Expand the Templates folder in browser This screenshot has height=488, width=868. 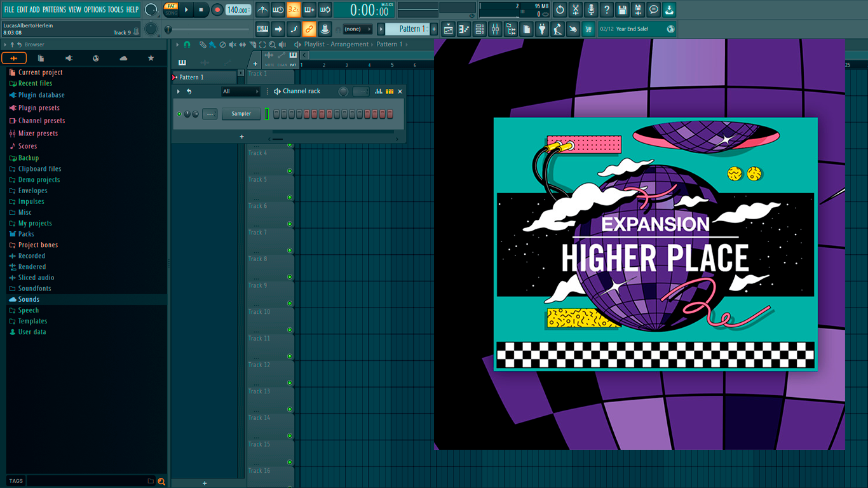(x=32, y=321)
